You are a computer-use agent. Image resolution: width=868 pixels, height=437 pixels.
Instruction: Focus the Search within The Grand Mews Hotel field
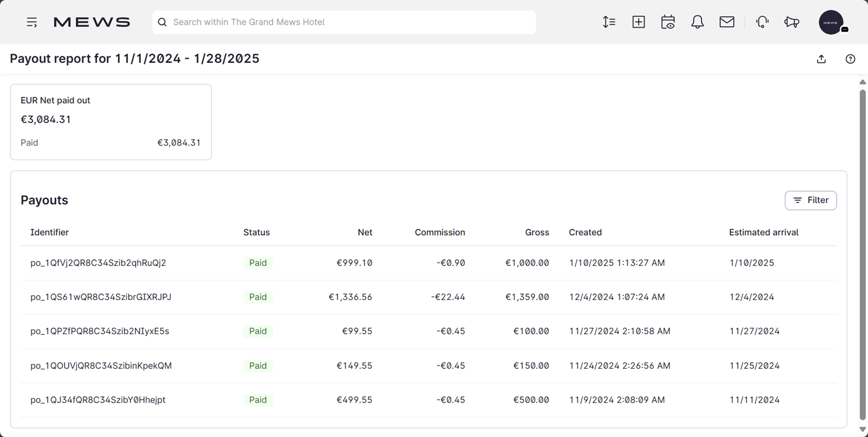344,22
